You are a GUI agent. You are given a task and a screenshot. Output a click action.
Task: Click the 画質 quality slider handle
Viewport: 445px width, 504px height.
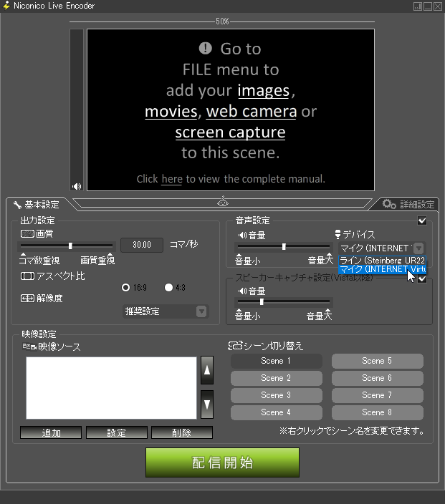[70, 246]
